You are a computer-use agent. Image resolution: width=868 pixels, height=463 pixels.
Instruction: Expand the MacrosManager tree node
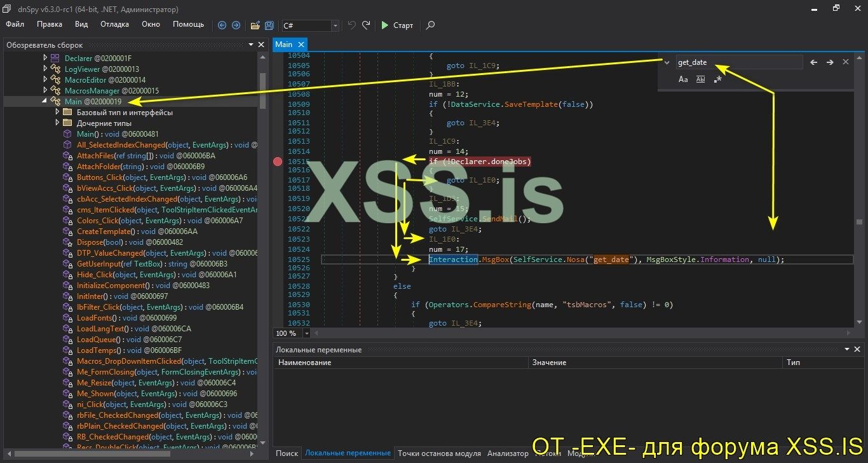(44, 90)
